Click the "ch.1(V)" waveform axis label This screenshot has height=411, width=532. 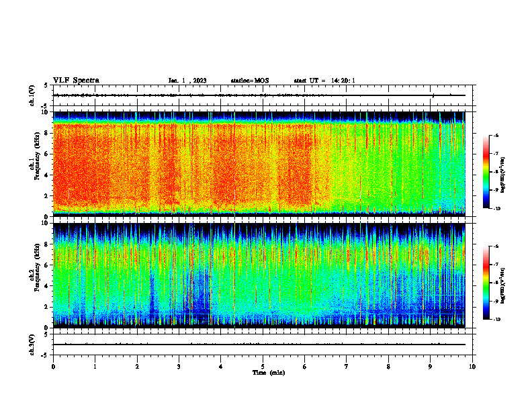(x=32, y=95)
